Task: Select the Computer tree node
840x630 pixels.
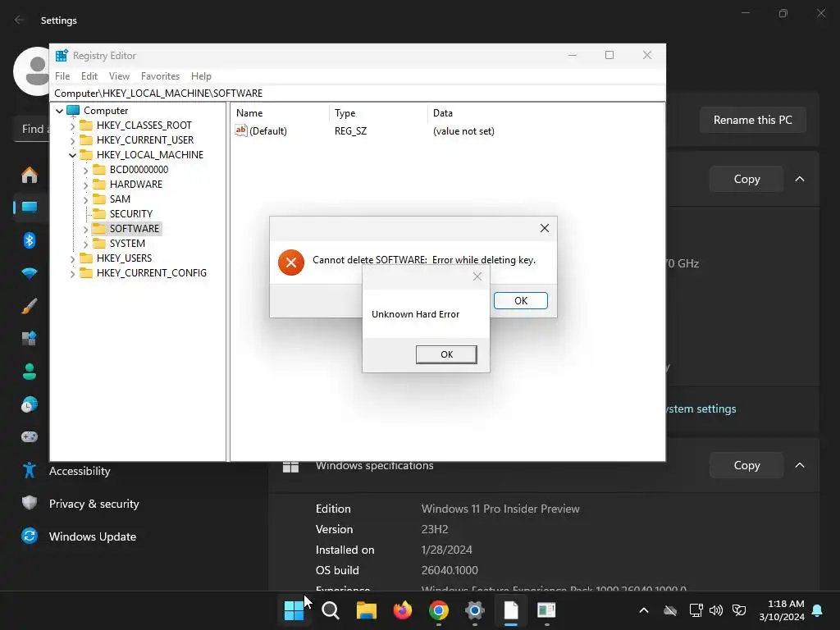Action: point(106,111)
